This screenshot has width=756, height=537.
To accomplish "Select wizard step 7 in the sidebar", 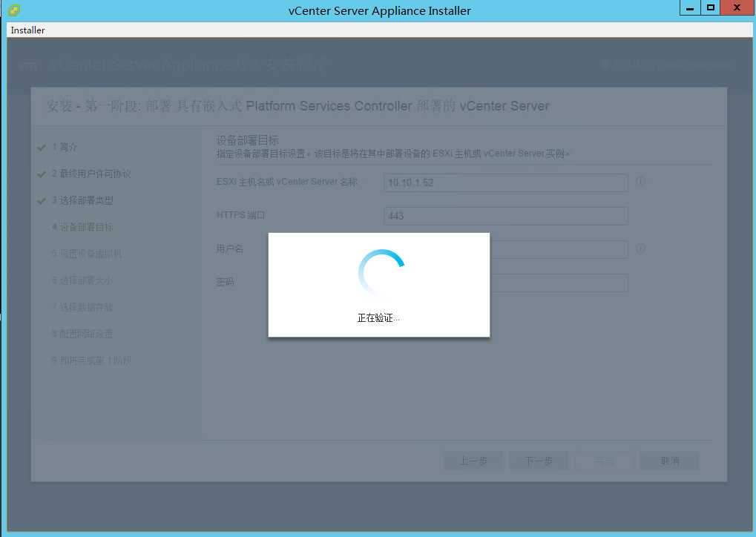I will tap(82, 307).
